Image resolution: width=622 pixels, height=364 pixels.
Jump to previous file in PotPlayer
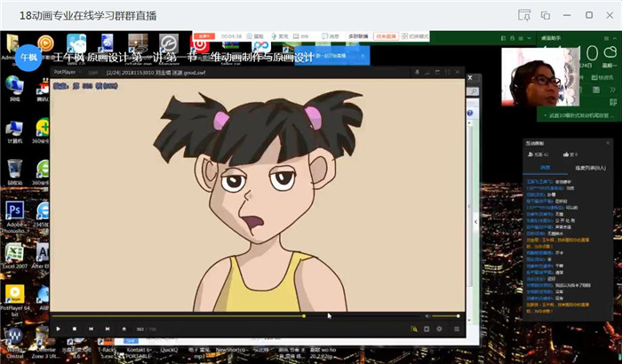click(91, 328)
